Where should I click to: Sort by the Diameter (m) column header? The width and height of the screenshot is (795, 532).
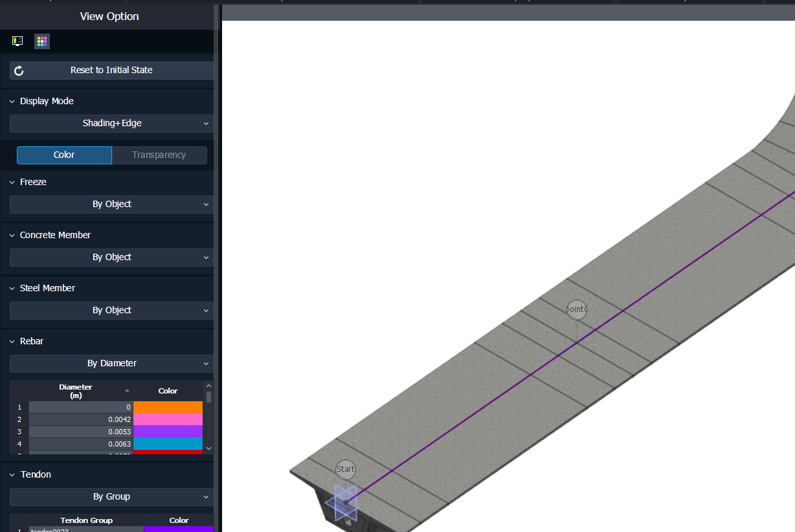point(81,391)
